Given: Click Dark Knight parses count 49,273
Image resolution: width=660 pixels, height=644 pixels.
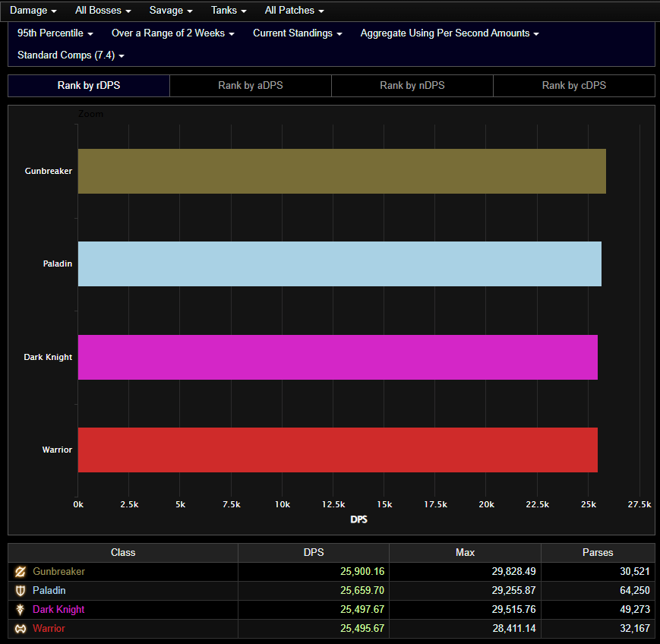Looking at the screenshot, I should click(635, 610).
